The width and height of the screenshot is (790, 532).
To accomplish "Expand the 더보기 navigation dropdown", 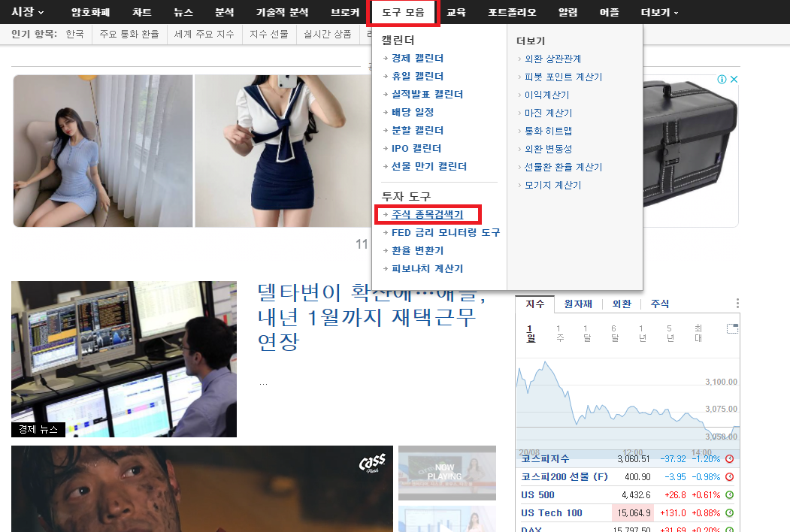I will (x=659, y=12).
